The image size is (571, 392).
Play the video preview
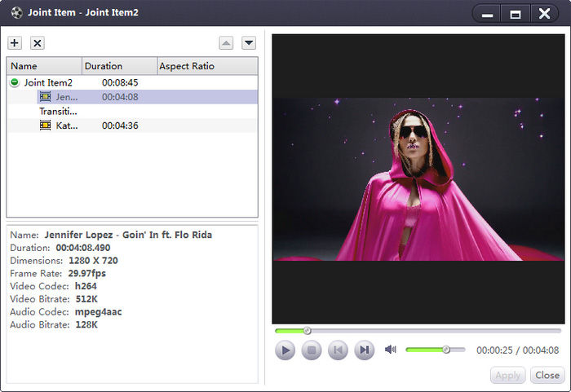tap(285, 350)
